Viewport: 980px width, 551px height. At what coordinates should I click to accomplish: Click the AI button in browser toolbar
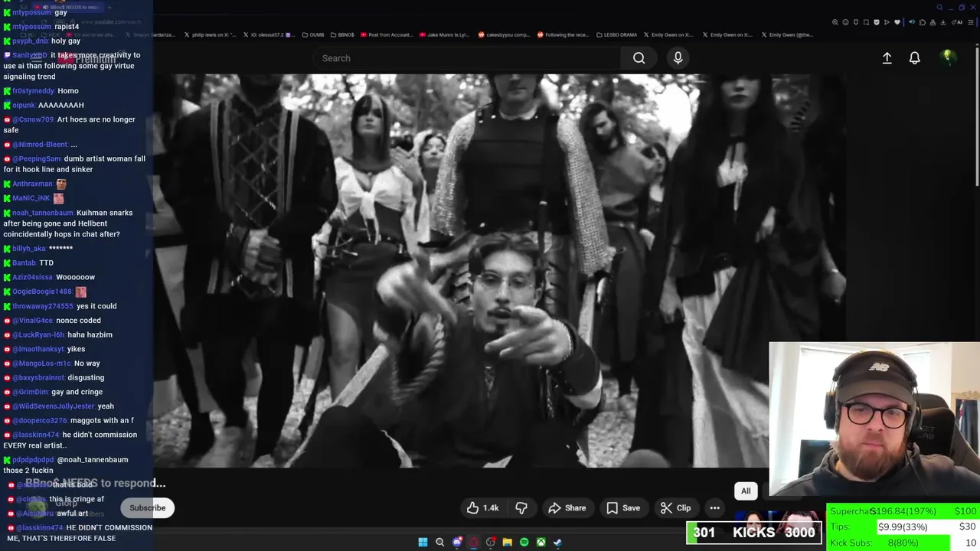[958, 22]
